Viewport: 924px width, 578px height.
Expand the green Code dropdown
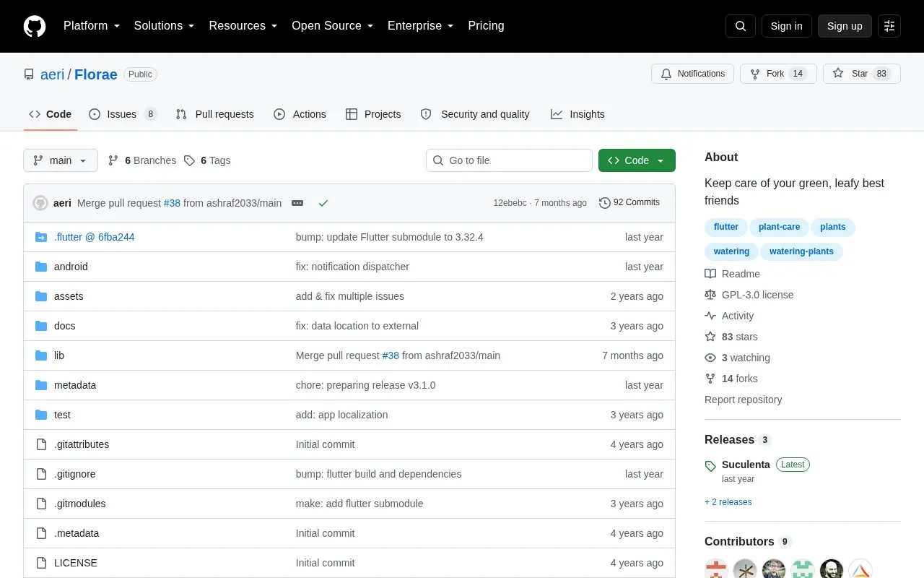pyautogui.click(x=637, y=160)
